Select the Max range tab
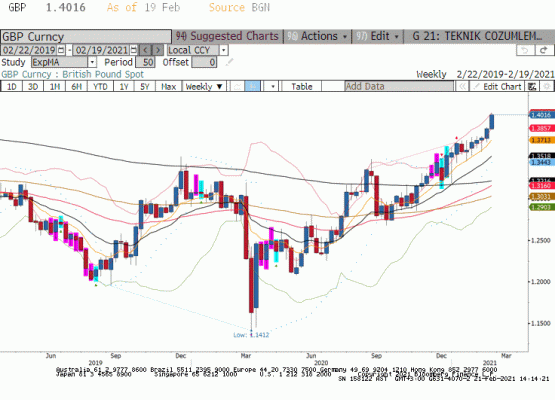This screenshot has width=555, height=400. click(x=168, y=86)
